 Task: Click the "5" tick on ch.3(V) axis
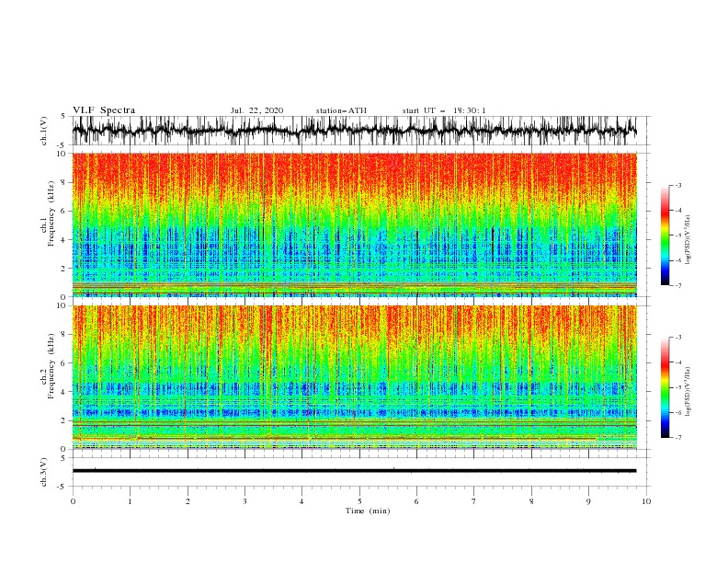coord(63,458)
